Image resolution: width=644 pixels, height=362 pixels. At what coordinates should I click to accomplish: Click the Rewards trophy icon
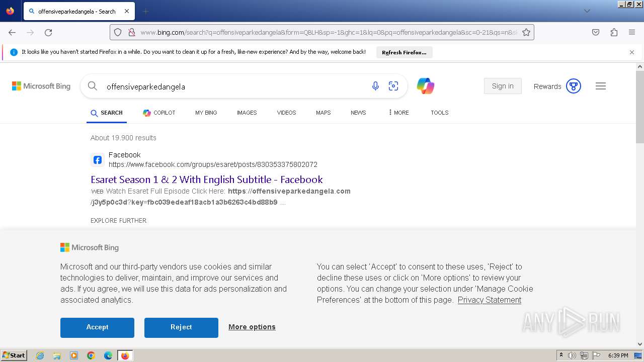click(x=574, y=86)
